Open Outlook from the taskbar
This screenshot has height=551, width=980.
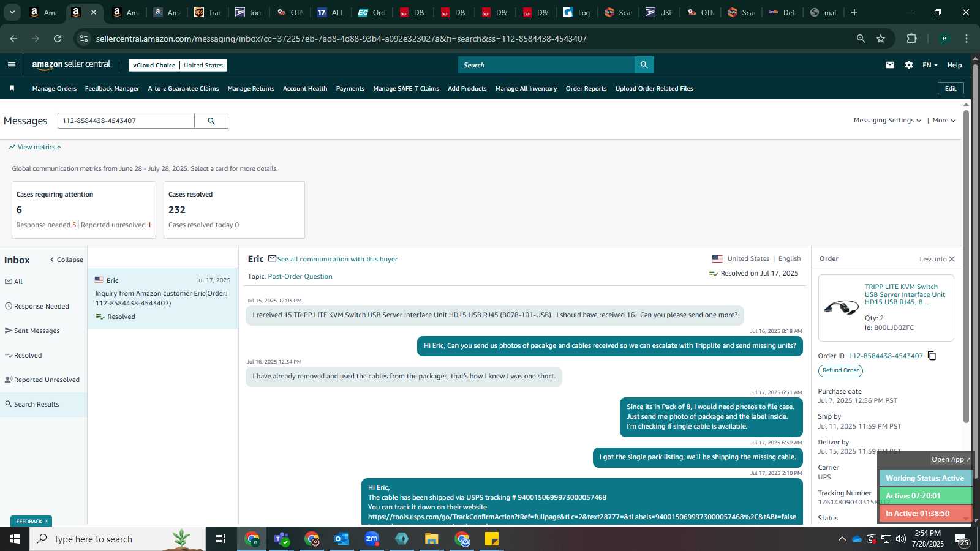[x=342, y=539]
